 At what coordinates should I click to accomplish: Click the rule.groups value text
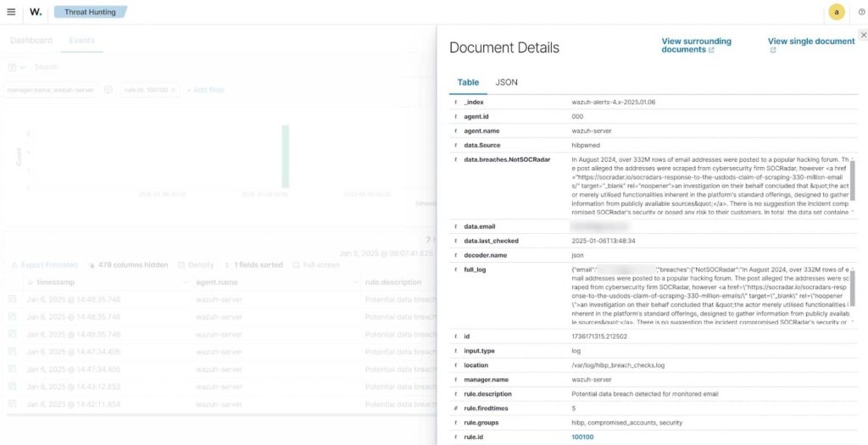[626, 423]
